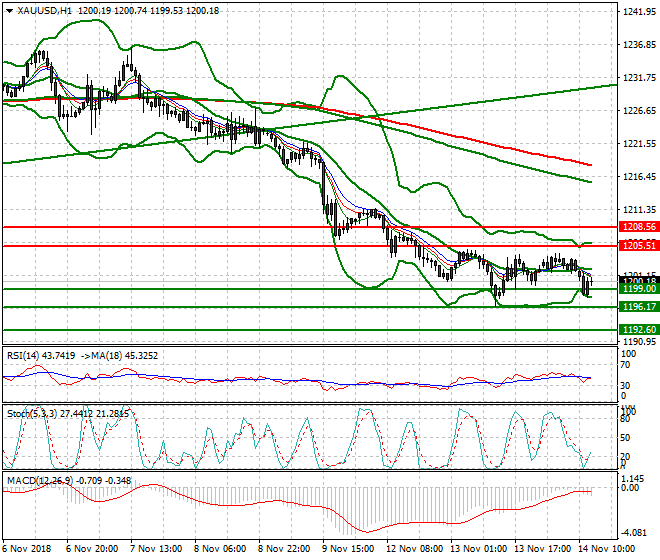The height and width of the screenshot is (560, 660).
Task: Select the green 1192.60 price level label
Action: tap(639, 330)
